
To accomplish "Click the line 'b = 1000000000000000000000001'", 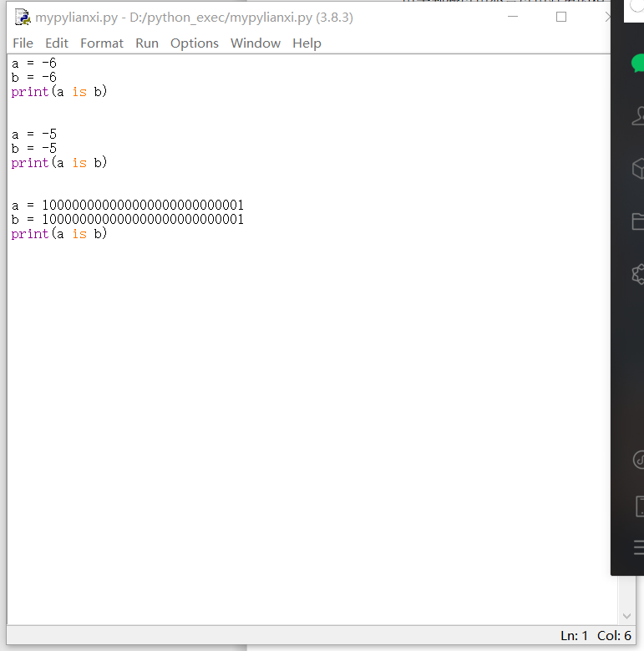I will point(128,219).
